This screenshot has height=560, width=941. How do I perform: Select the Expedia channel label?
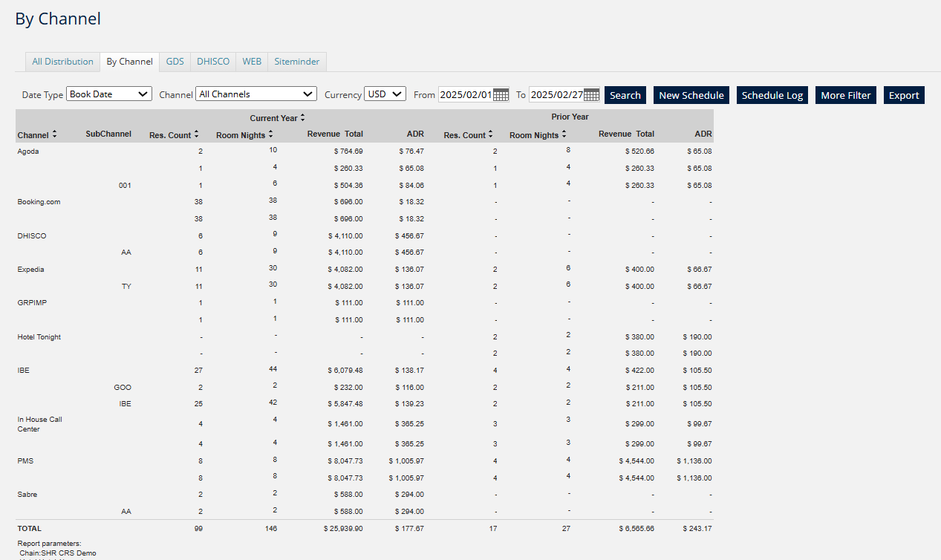[x=30, y=269]
